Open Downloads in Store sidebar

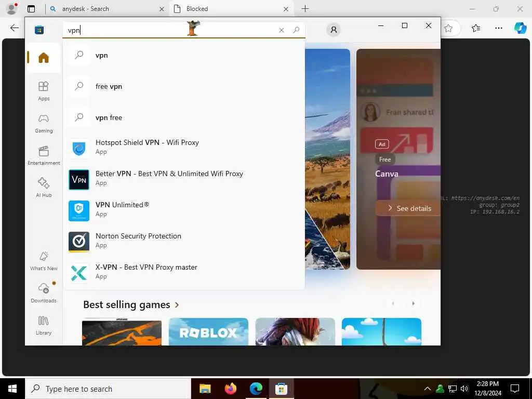[x=44, y=293]
